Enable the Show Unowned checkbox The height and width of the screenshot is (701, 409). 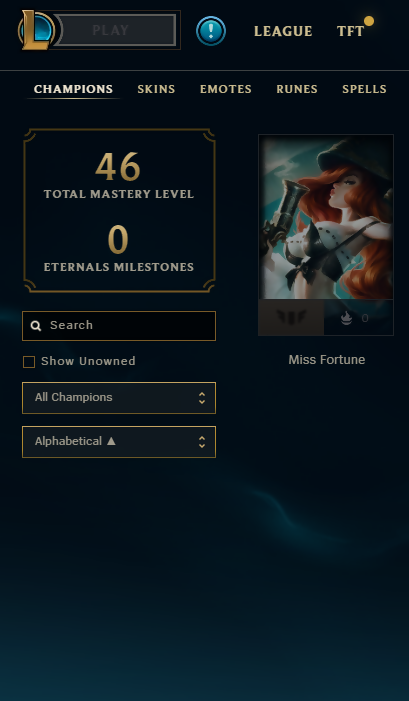(29, 362)
